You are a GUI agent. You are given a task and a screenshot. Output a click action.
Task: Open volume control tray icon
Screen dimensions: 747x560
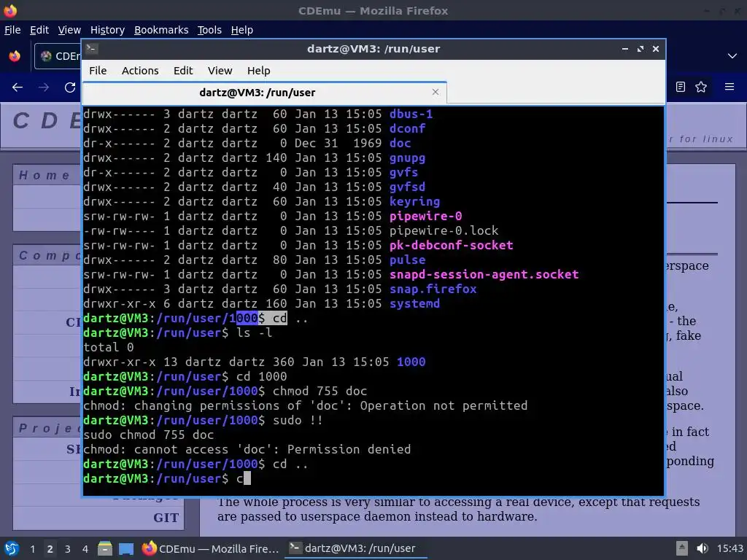tap(702, 548)
